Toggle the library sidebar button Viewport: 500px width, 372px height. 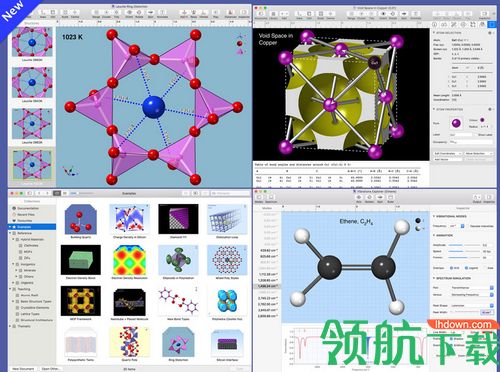pyautogui.click(x=29, y=193)
